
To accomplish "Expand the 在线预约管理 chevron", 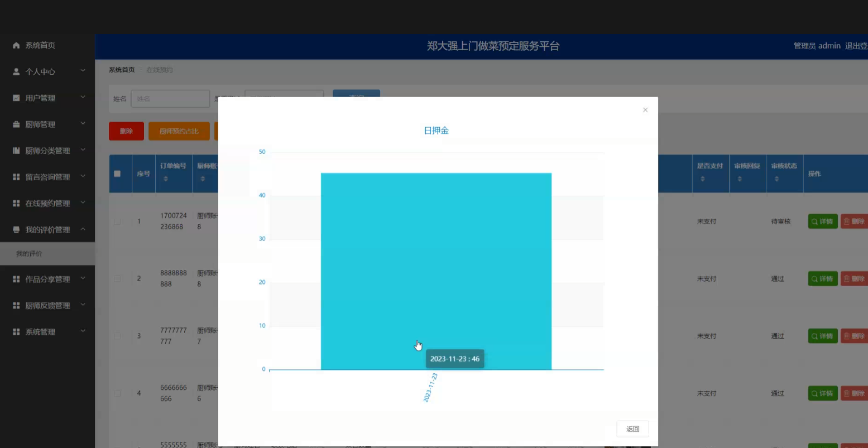I will pyautogui.click(x=83, y=203).
